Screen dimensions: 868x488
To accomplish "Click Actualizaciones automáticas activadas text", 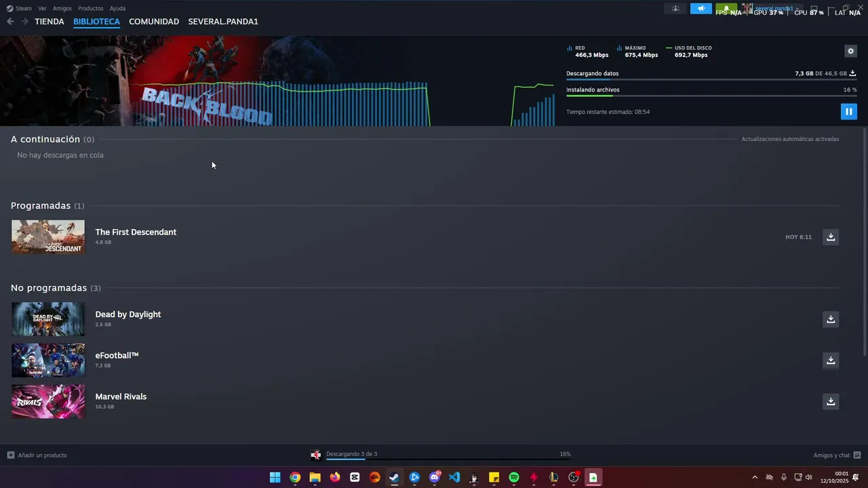I will 790,139.
